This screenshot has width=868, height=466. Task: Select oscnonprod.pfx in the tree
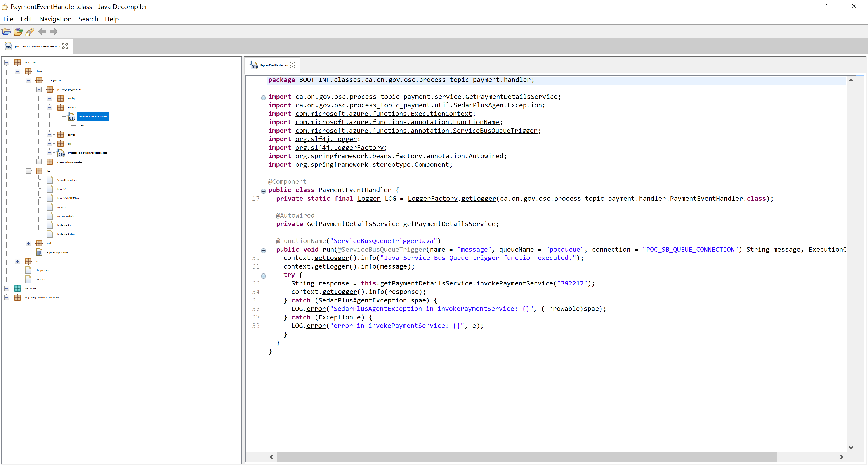point(65,216)
